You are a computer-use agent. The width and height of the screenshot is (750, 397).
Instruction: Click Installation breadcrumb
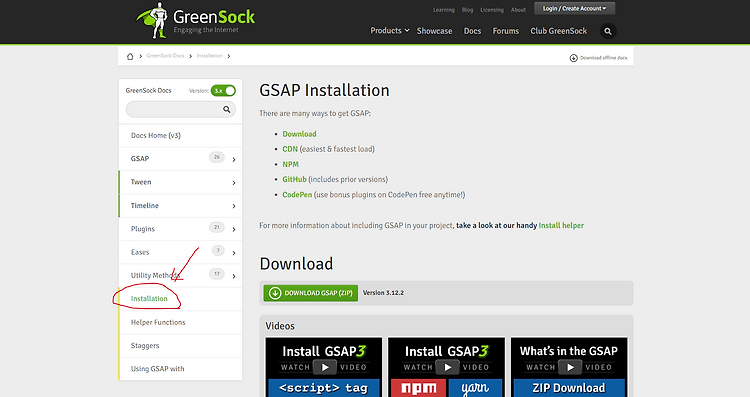(x=210, y=56)
